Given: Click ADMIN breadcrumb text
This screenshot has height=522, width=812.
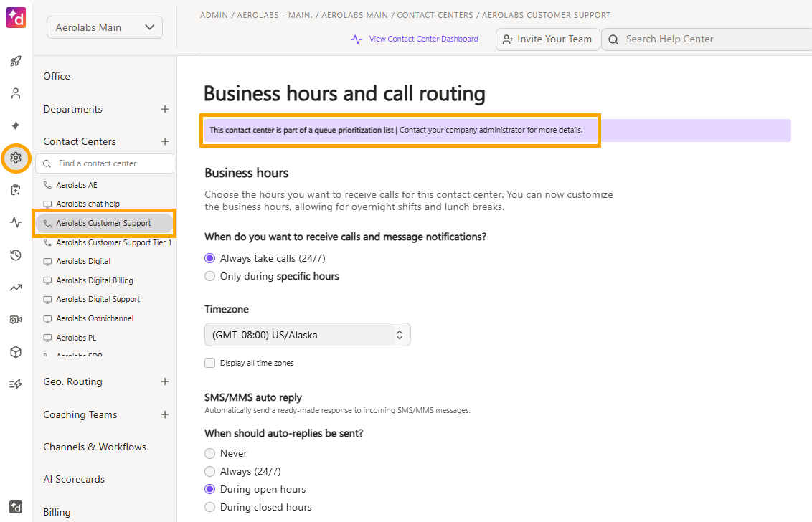Looking at the screenshot, I should pos(214,16).
